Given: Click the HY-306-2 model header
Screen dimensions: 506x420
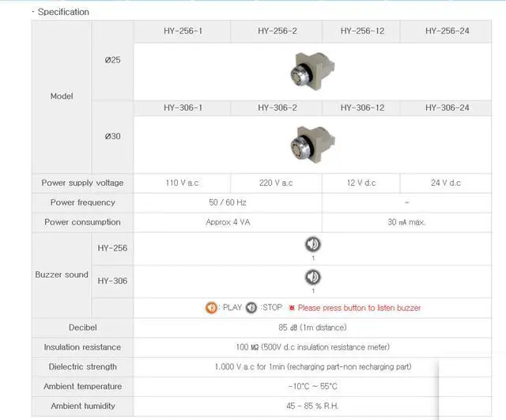Looking at the screenshot, I should (277, 108).
